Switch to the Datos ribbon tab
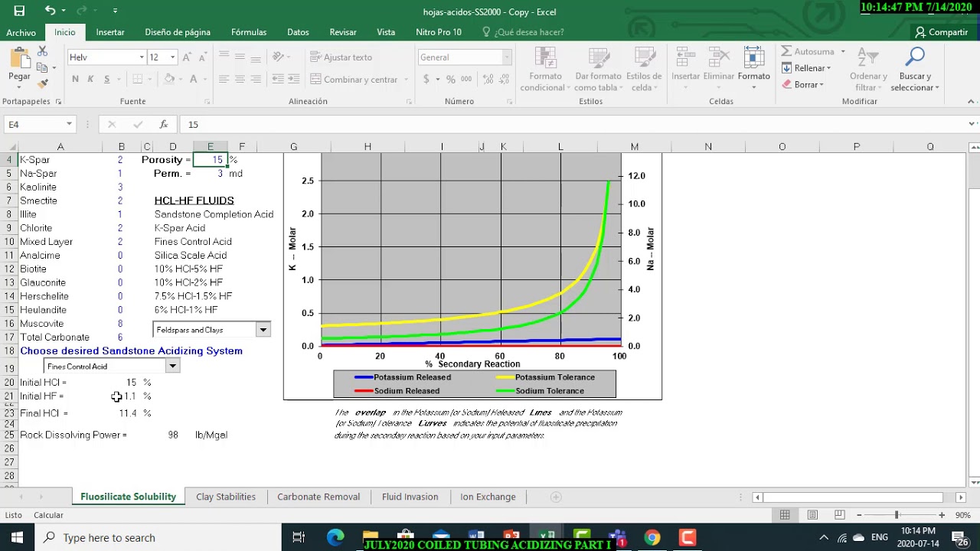This screenshot has width=980, height=551. pyautogui.click(x=298, y=32)
